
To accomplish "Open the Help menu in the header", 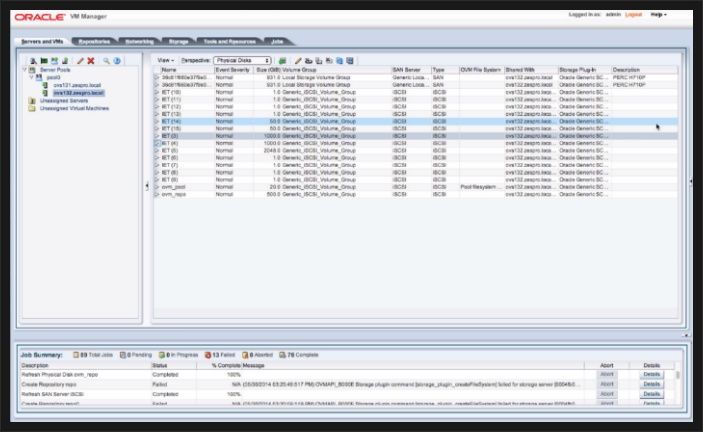I will point(658,15).
